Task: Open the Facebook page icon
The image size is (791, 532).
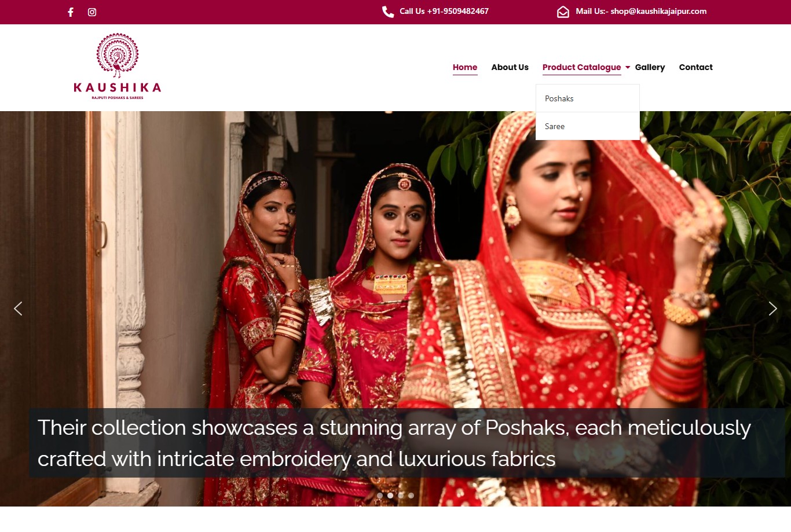Action: click(x=71, y=12)
